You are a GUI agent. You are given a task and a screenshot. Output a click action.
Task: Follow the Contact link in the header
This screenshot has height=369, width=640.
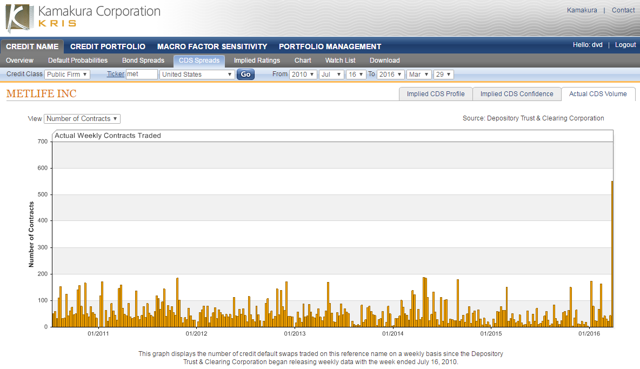pos(623,10)
